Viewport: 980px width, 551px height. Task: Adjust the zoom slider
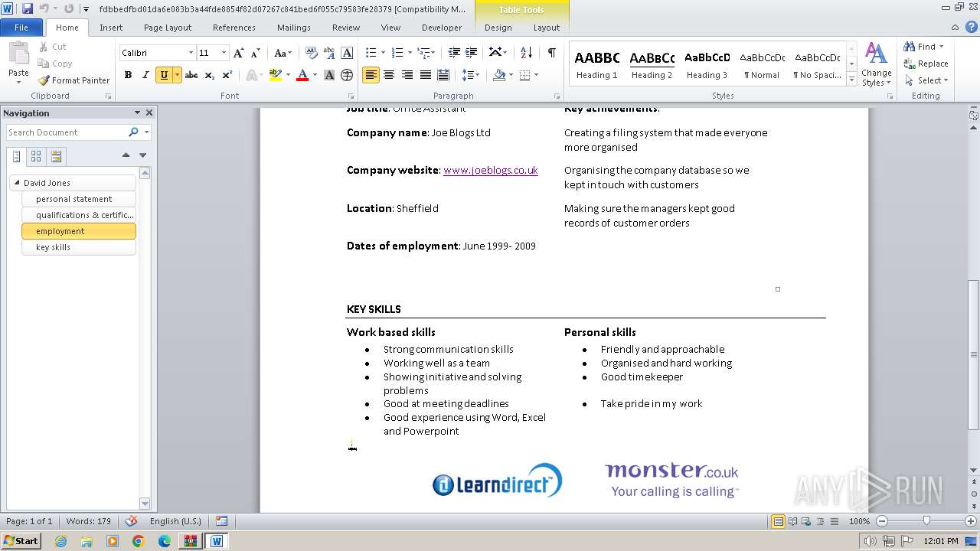coord(926,521)
